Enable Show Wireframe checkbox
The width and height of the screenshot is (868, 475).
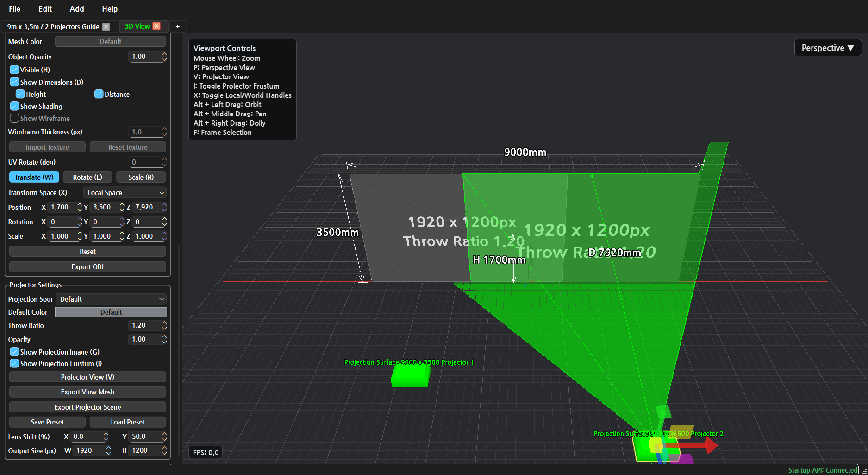tap(14, 118)
